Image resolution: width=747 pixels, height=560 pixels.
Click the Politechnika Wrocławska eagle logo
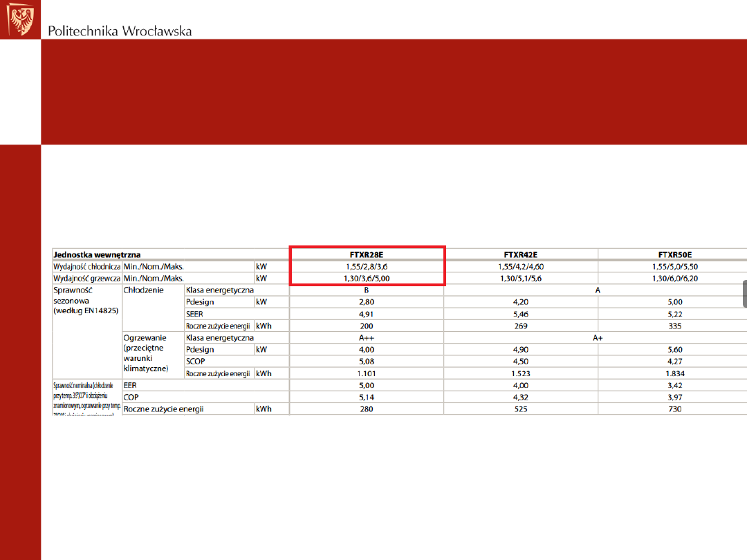pos(19,19)
